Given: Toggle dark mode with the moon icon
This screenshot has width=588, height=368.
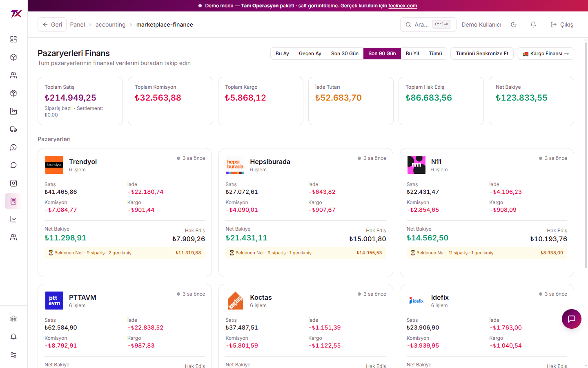Looking at the screenshot, I should coord(514,25).
